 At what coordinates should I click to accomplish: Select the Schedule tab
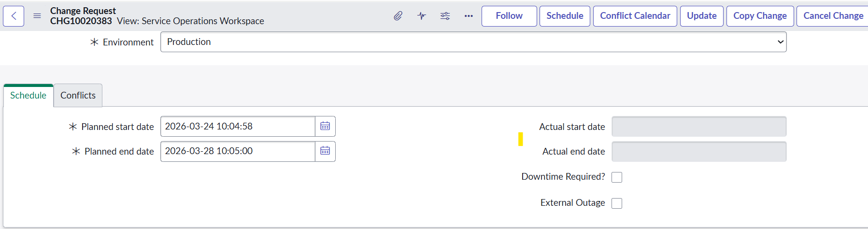click(28, 95)
